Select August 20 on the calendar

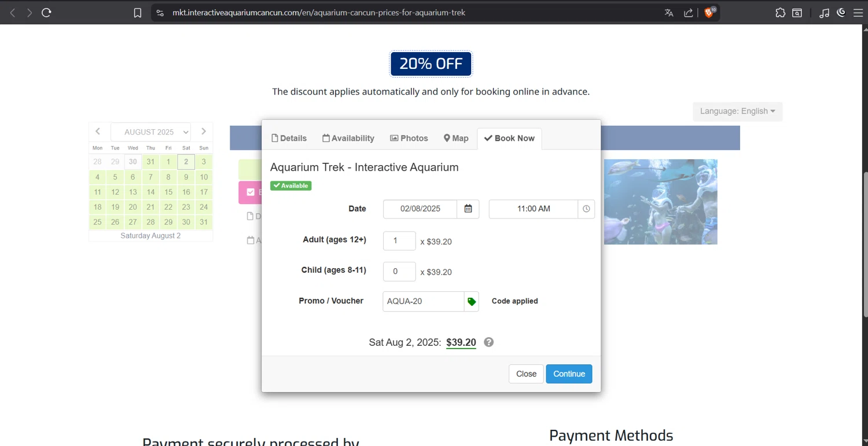point(133,207)
